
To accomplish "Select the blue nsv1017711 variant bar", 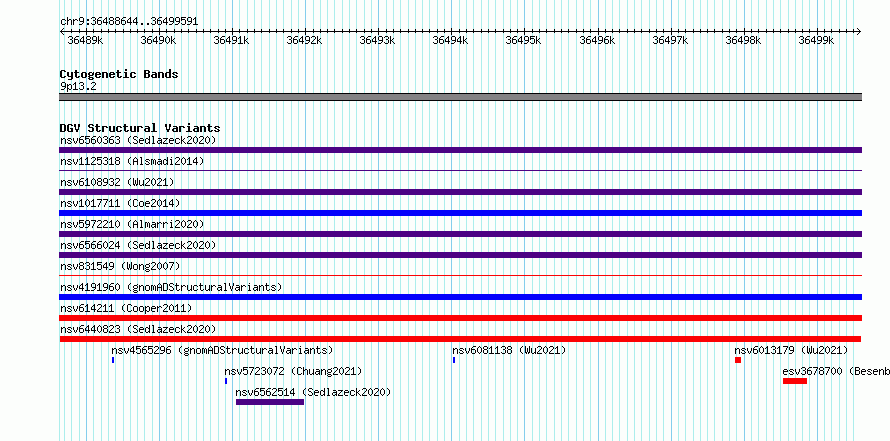I will pyautogui.click(x=460, y=213).
